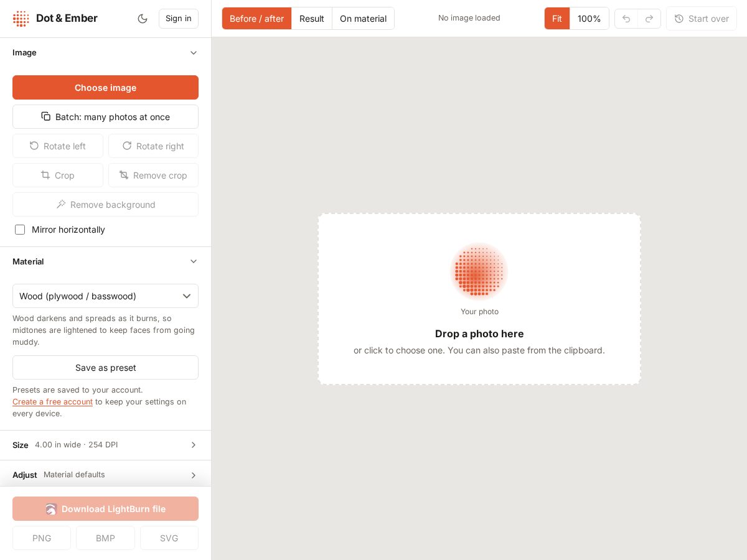Switch to Before / after view
This screenshot has height=560, width=747.
point(257,19)
